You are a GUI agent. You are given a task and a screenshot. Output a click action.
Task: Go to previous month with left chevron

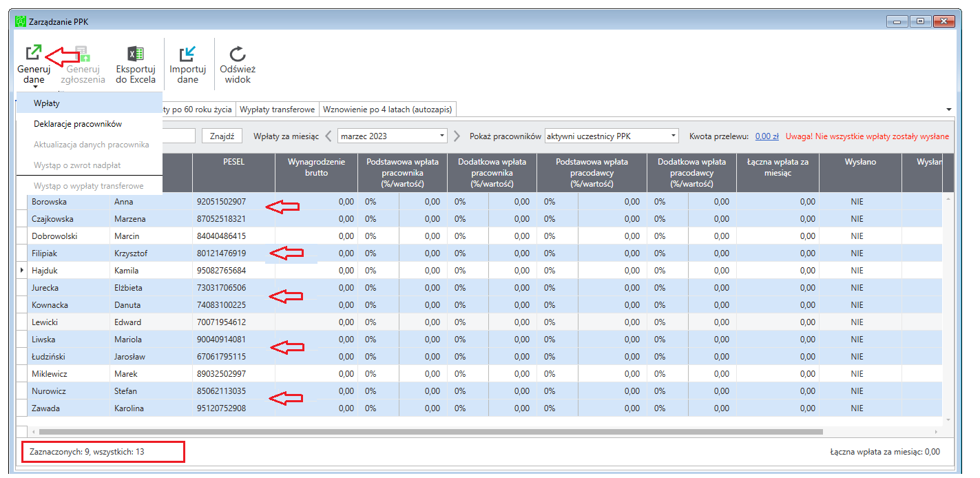pyautogui.click(x=329, y=136)
